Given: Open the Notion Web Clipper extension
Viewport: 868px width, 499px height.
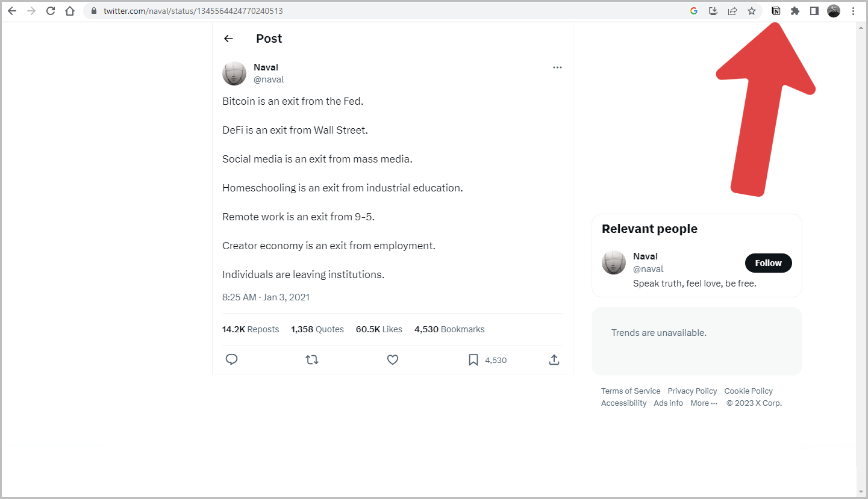Looking at the screenshot, I should 776,11.
